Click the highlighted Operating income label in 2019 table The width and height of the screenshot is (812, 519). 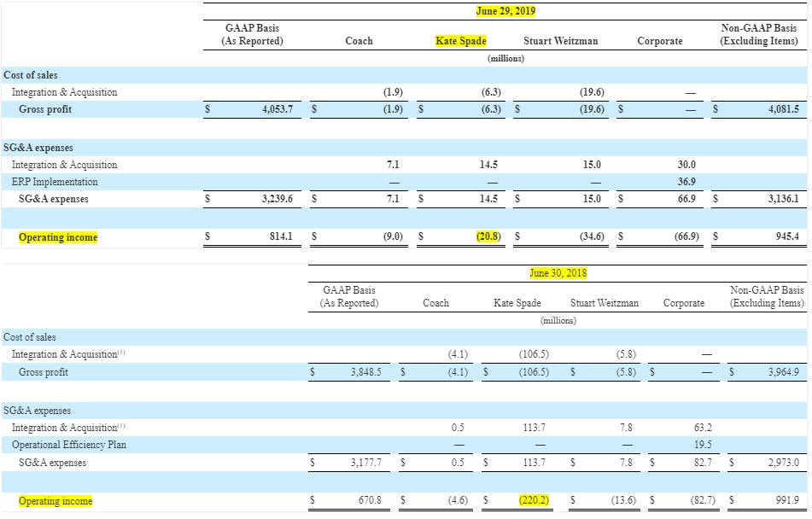[58, 237]
